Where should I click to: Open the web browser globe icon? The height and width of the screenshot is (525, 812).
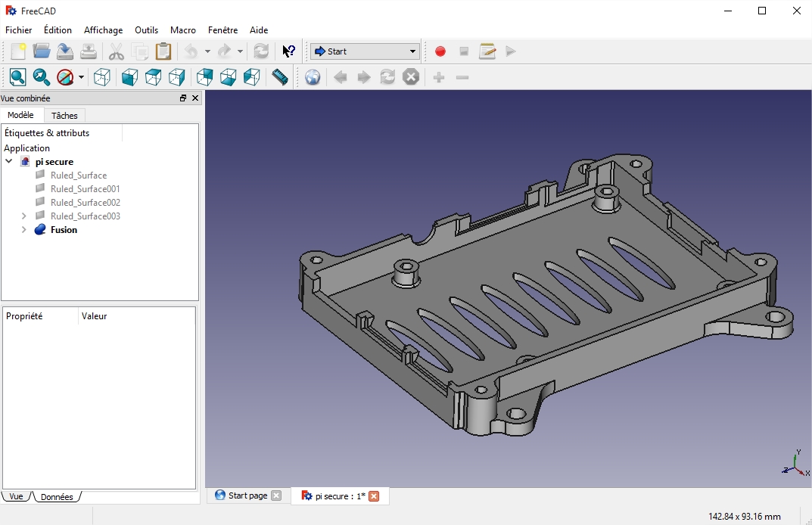pos(313,77)
